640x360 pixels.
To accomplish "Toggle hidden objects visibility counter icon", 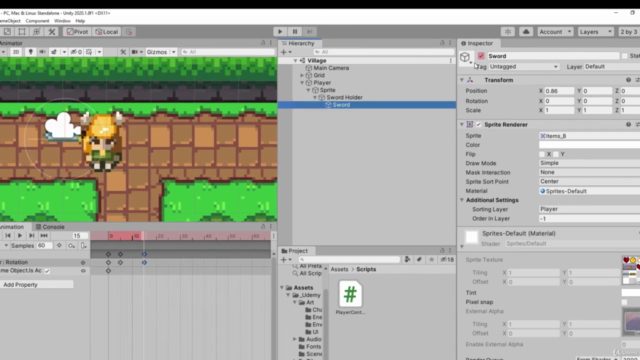I will (76, 52).
